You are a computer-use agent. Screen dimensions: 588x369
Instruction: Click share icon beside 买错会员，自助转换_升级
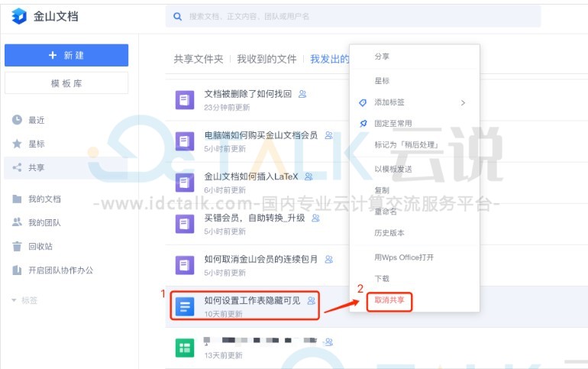click(x=315, y=218)
